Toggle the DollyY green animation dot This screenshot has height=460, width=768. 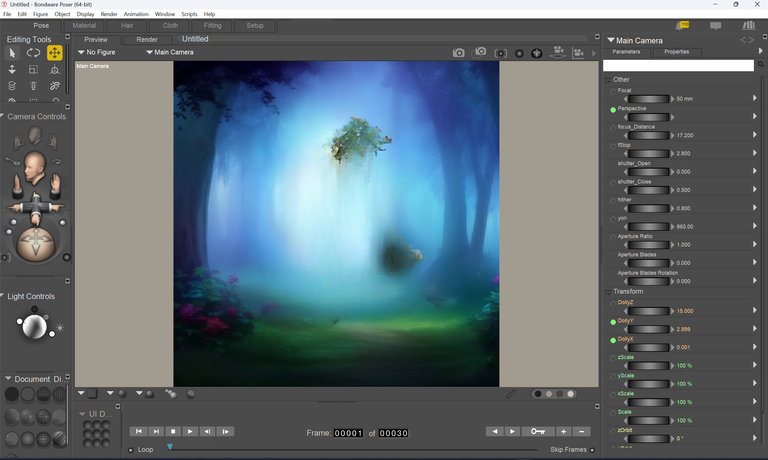[x=613, y=322]
